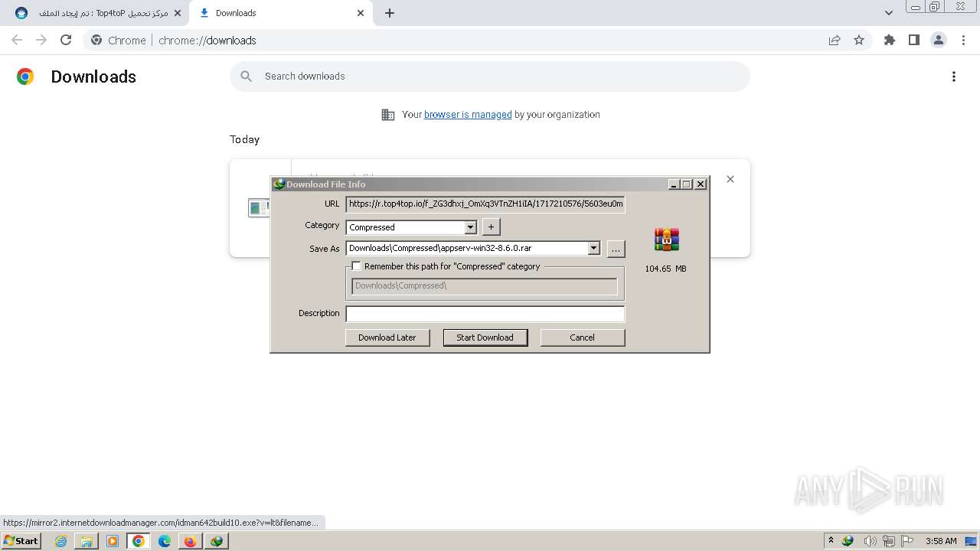Open the tab search chevron
This screenshot has height=551, width=980.
pos(889,13)
